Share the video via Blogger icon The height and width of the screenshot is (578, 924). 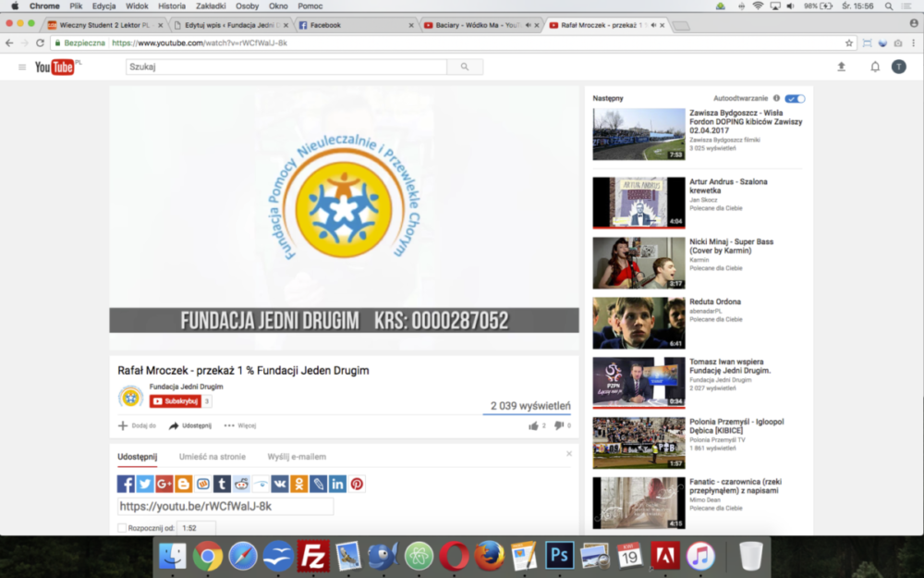tap(183, 485)
